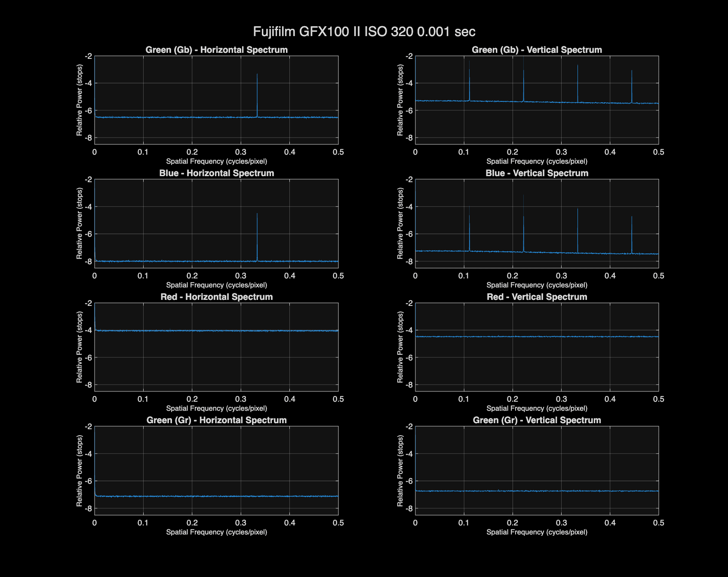This screenshot has height=577, width=728.
Task: Click the y-axis label of Blue Vertical plot
Action: [x=400, y=223]
